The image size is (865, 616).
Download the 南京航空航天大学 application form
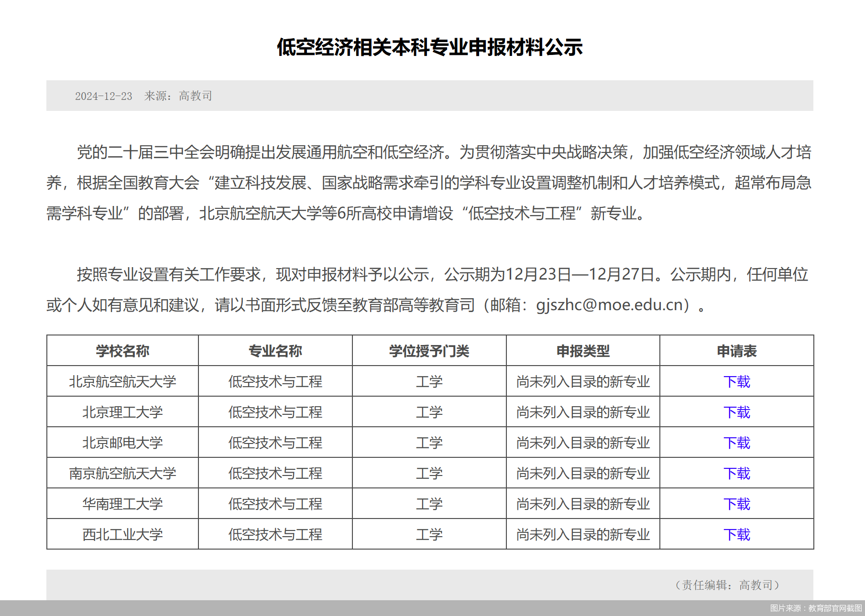736,473
